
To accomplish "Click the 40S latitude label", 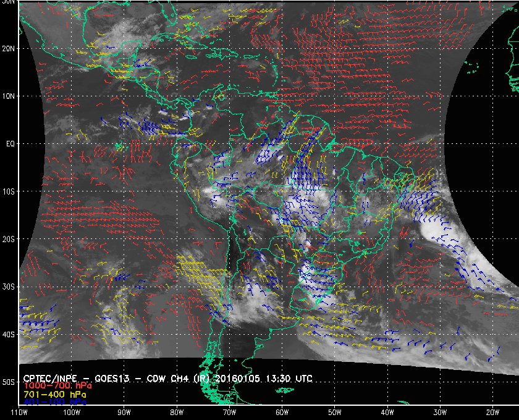I will point(8,335).
